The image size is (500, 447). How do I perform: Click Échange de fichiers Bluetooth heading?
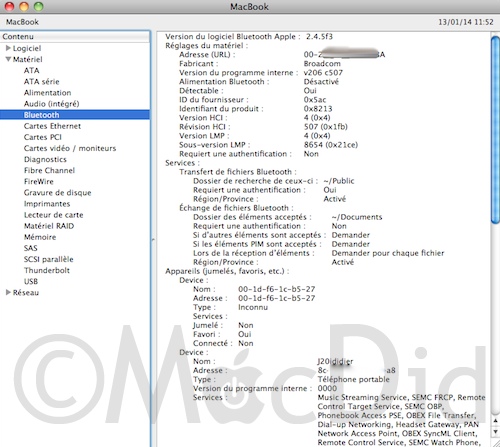tap(236, 208)
